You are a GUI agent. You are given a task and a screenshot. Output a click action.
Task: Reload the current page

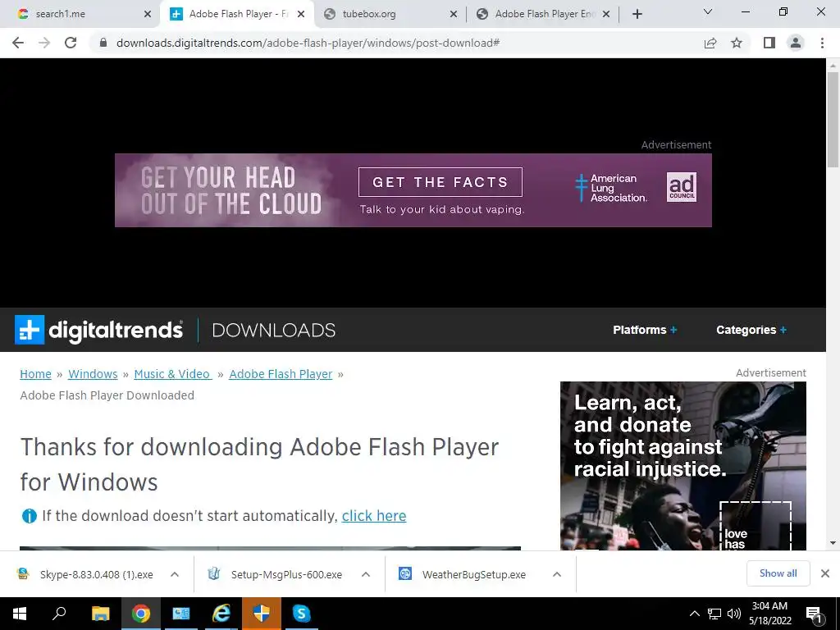(71, 43)
